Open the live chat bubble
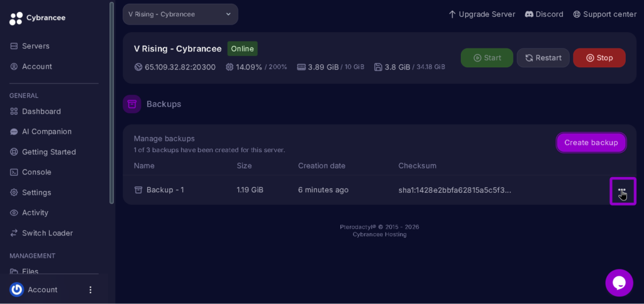Viewport: 644px width, 304px height. pos(619,283)
